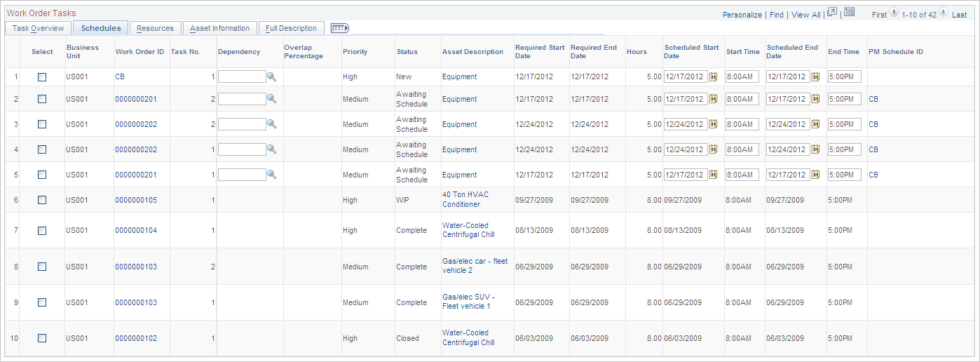Edit End Time field in row 1

point(844,77)
